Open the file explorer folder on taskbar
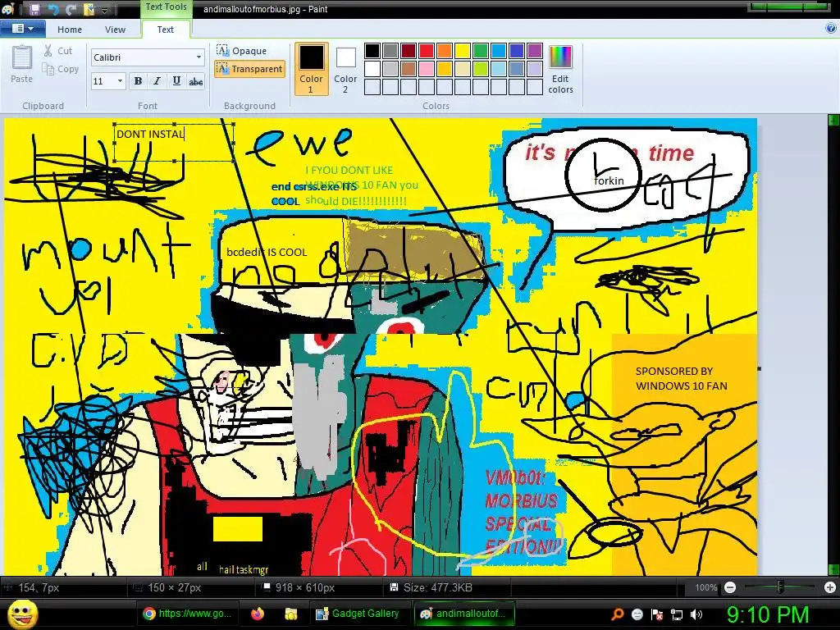The height and width of the screenshot is (630, 840). (291, 614)
